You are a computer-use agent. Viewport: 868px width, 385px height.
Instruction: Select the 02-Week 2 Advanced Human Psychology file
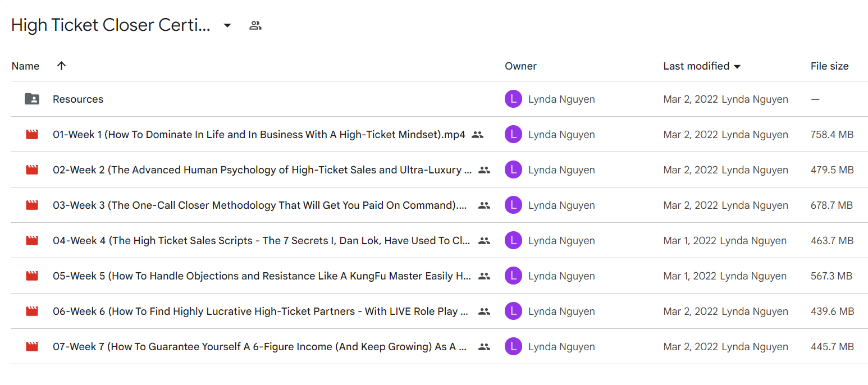tap(262, 170)
